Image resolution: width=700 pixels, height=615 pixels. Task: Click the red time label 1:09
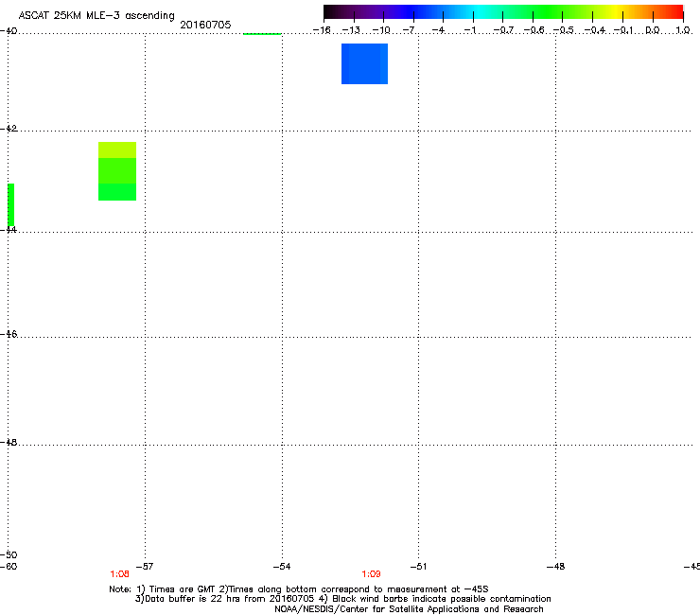pyautogui.click(x=371, y=574)
